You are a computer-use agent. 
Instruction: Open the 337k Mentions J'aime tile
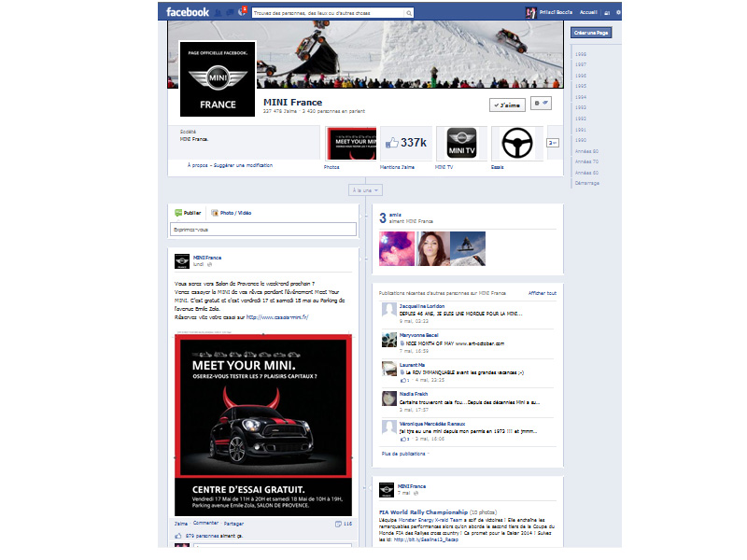(x=406, y=143)
